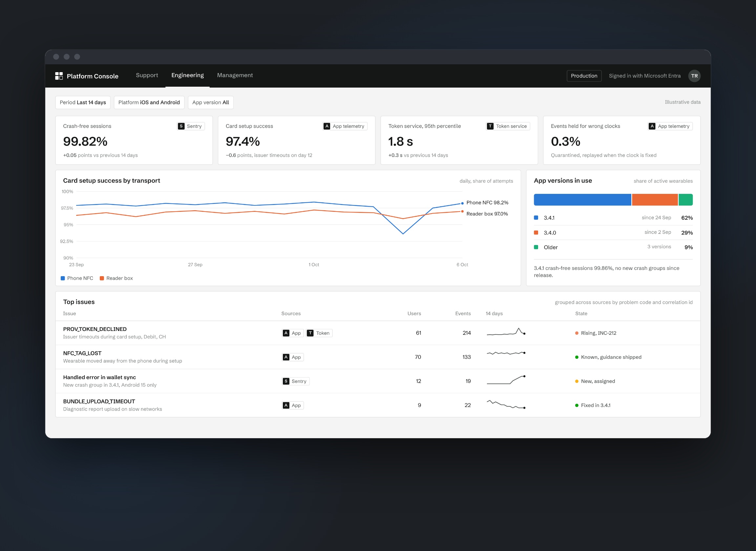Toggle Phone NFC series in chart legend
Image resolution: width=756 pixels, height=551 pixels.
point(77,278)
